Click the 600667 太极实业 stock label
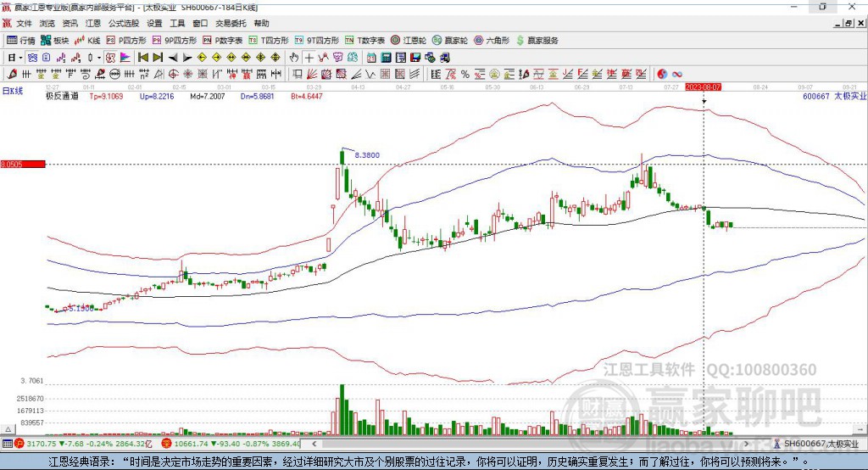 click(835, 96)
